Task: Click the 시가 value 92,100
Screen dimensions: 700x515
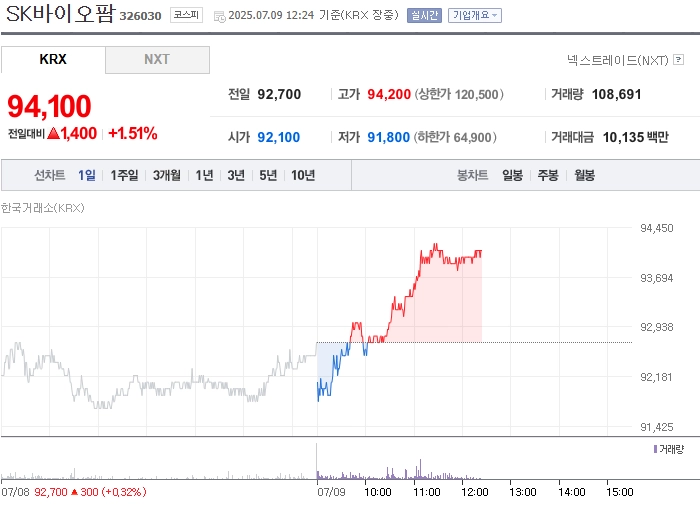Action: (x=279, y=137)
